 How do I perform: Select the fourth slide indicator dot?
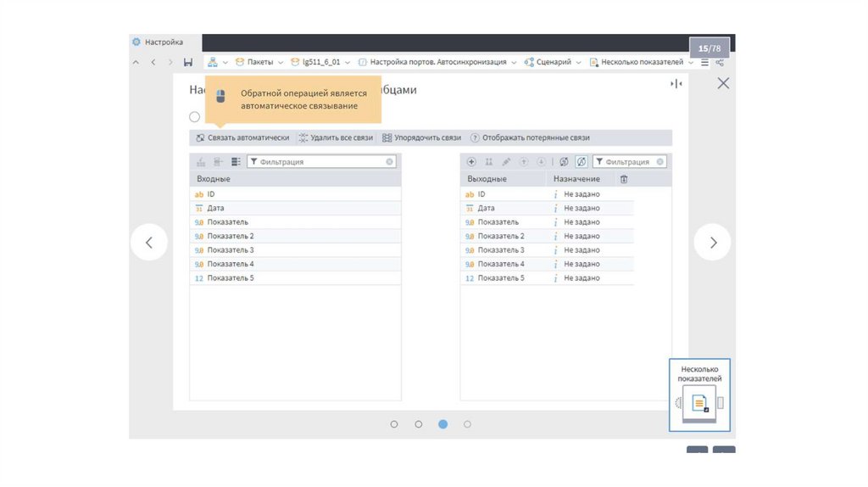[x=467, y=424]
